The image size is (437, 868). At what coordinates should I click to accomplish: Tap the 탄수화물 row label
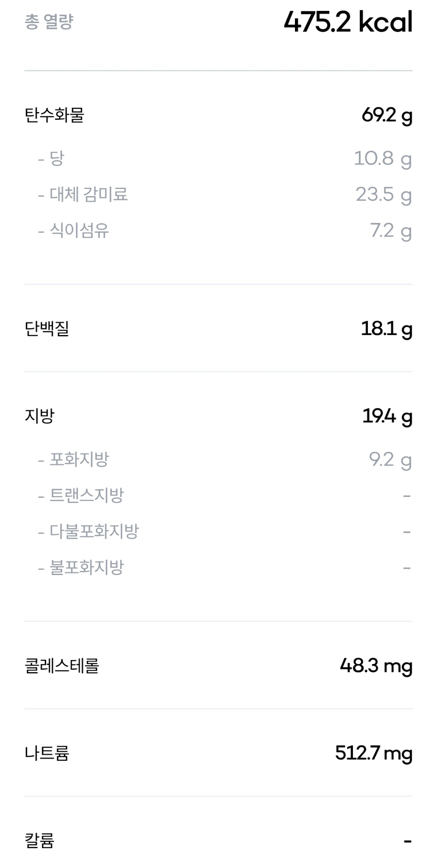pos(54,115)
